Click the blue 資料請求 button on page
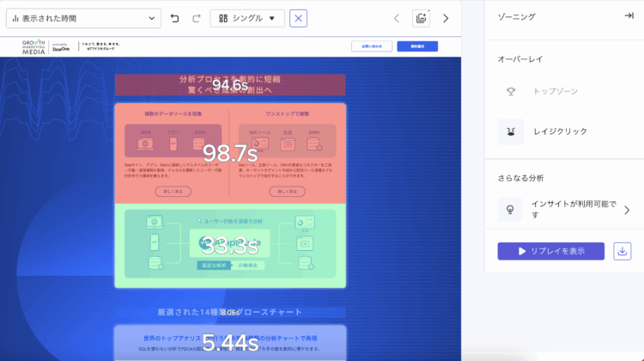Image resolution: width=644 pixels, height=361 pixels. [417, 46]
